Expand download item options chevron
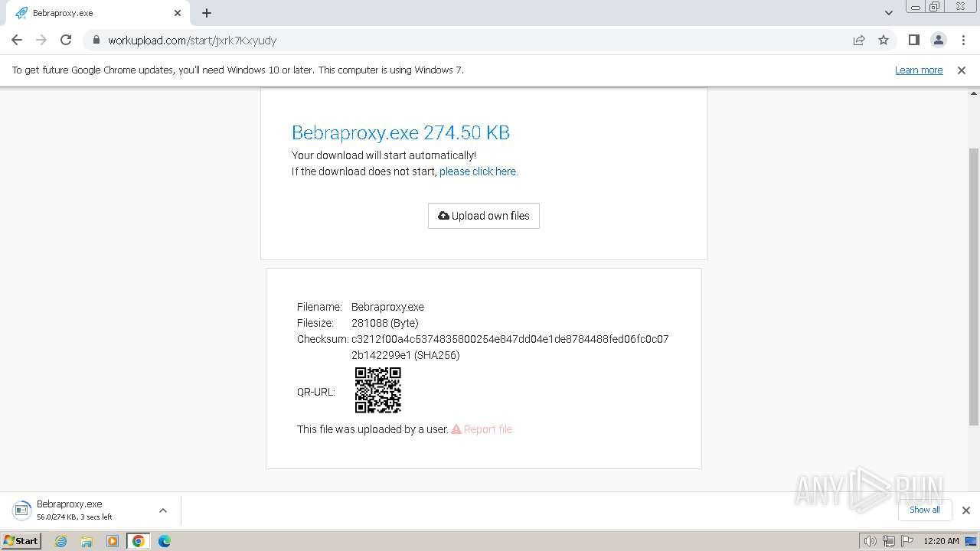 coord(163,510)
